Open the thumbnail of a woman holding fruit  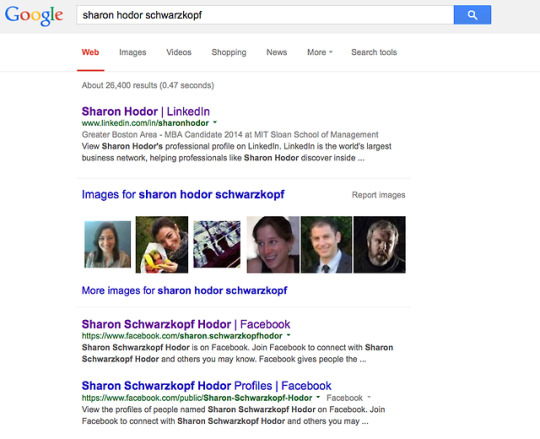[162, 244]
